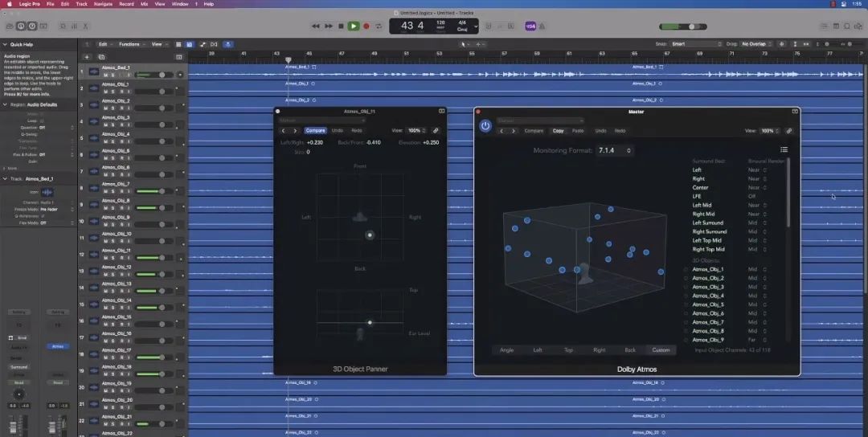Open the View menu in Tracks area
The height and width of the screenshot is (437, 868).
(x=159, y=44)
